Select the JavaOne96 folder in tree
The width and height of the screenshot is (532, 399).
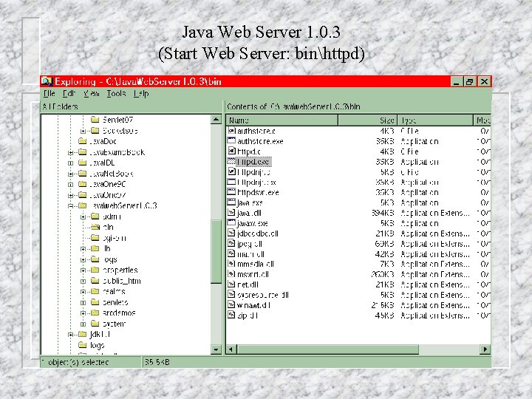coord(108,184)
